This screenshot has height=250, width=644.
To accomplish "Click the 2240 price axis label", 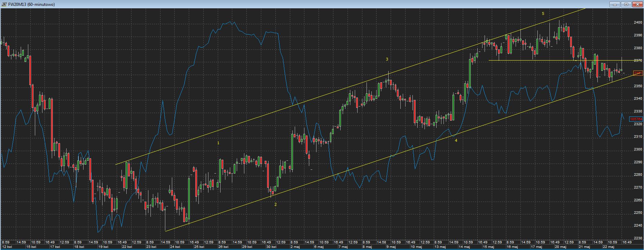I will click(x=638, y=225).
